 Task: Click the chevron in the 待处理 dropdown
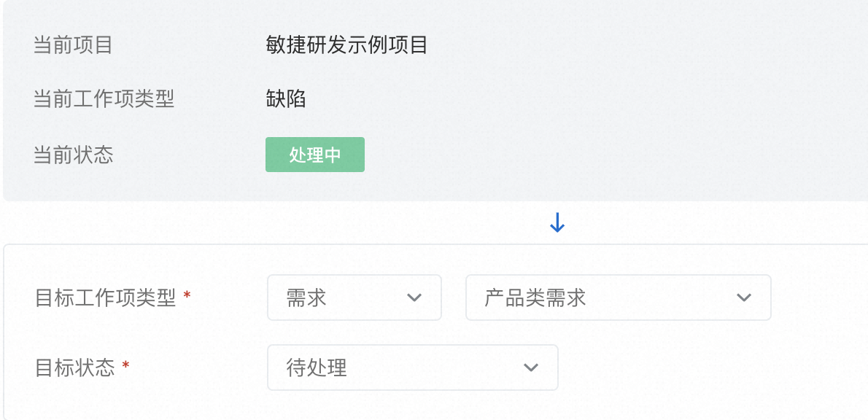(x=531, y=367)
